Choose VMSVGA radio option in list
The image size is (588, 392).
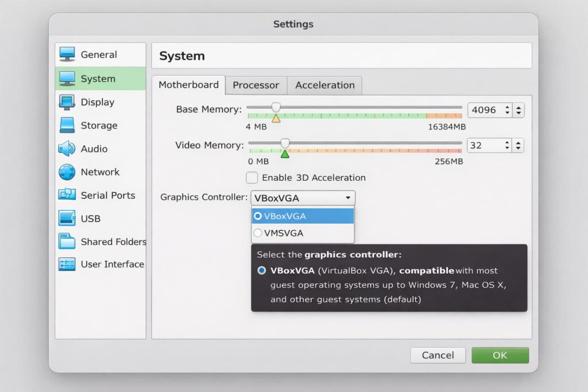pos(258,233)
